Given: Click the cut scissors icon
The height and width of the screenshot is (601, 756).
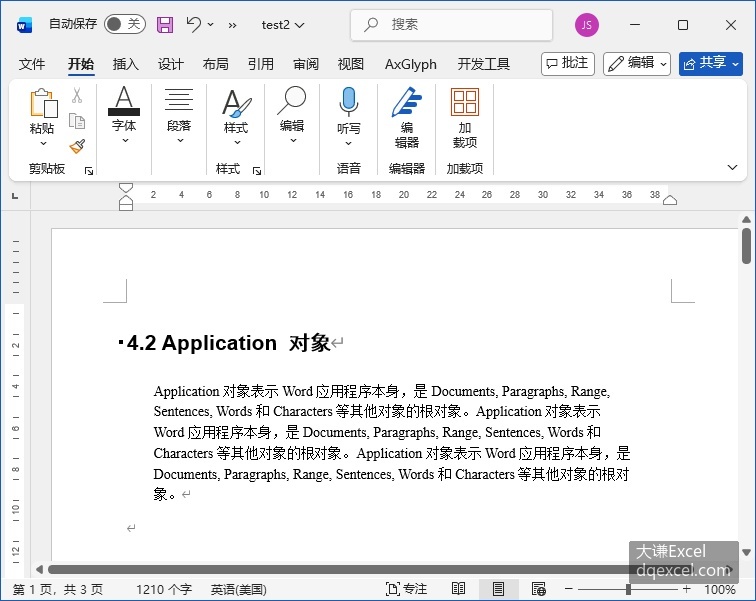Looking at the screenshot, I should tap(77, 95).
